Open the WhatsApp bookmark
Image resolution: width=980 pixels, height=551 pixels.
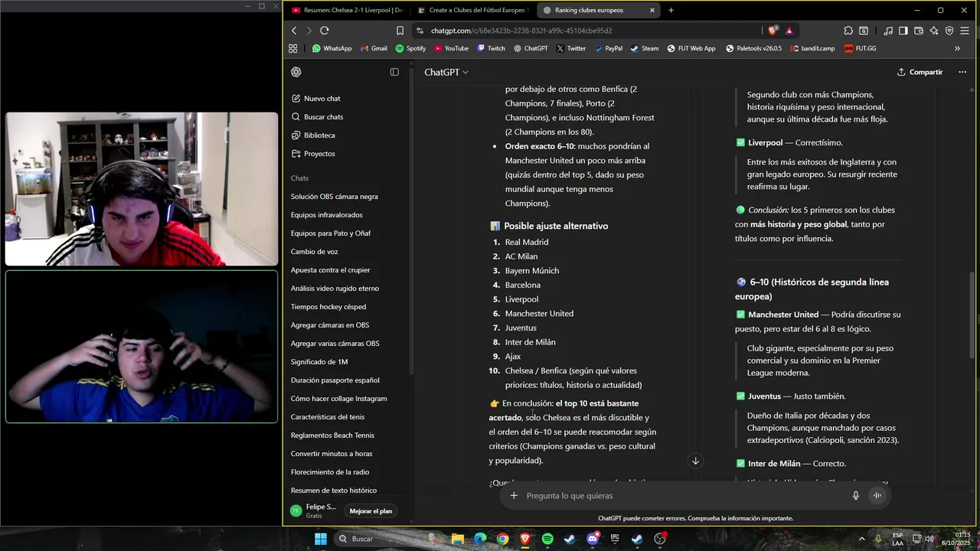[332, 48]
